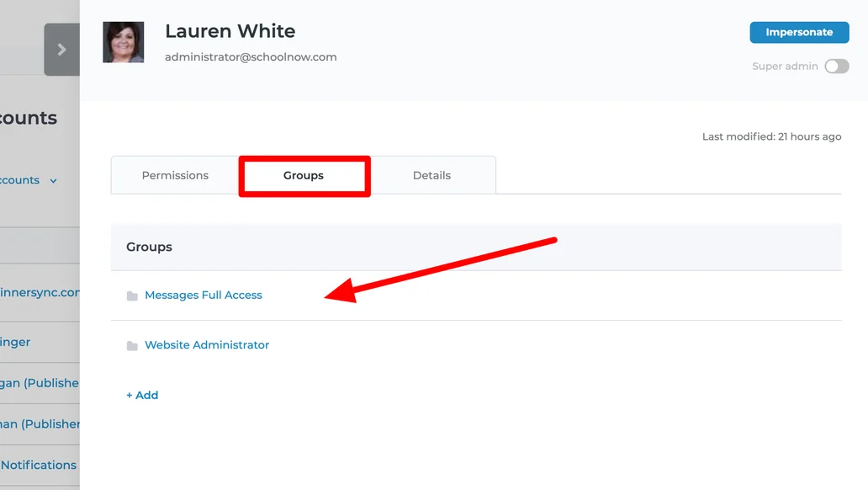The height and width of the screenshot is (490, 868).
Task: Expand the collapsed sidebar with the chevron button
Action: tap(61, 50)
